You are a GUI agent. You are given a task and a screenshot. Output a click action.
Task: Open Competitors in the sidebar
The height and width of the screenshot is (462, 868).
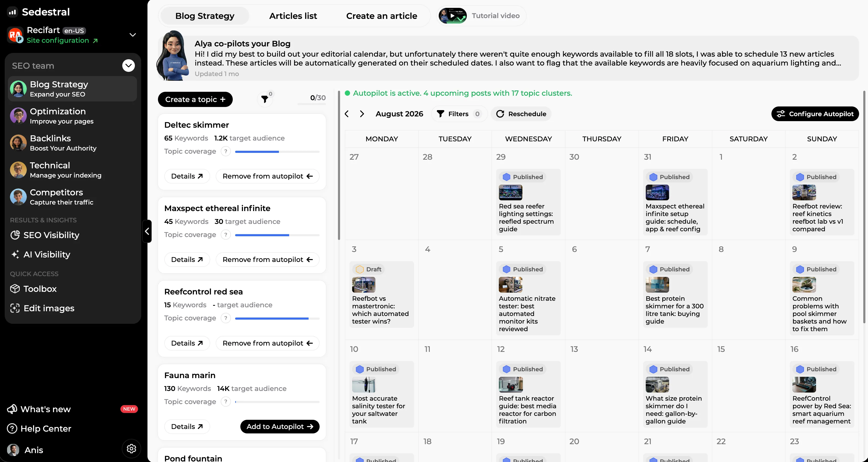(72, 197)
